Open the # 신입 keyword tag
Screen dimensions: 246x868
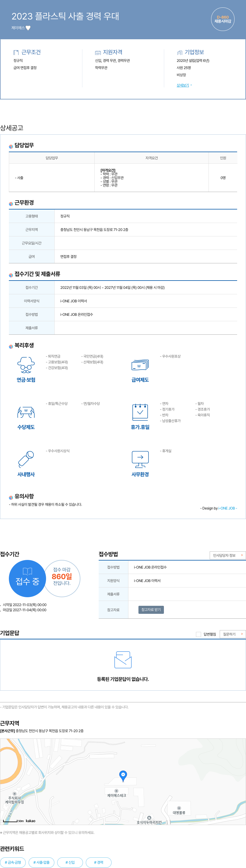pos(70,862)
